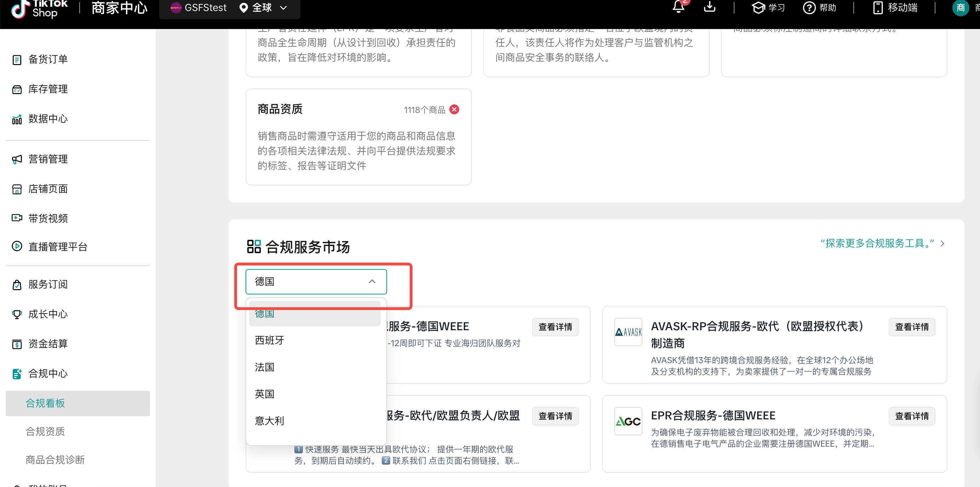The image size is (980, 487).
Task: Click the TikTok Shop logo
Action: [39, 8]
